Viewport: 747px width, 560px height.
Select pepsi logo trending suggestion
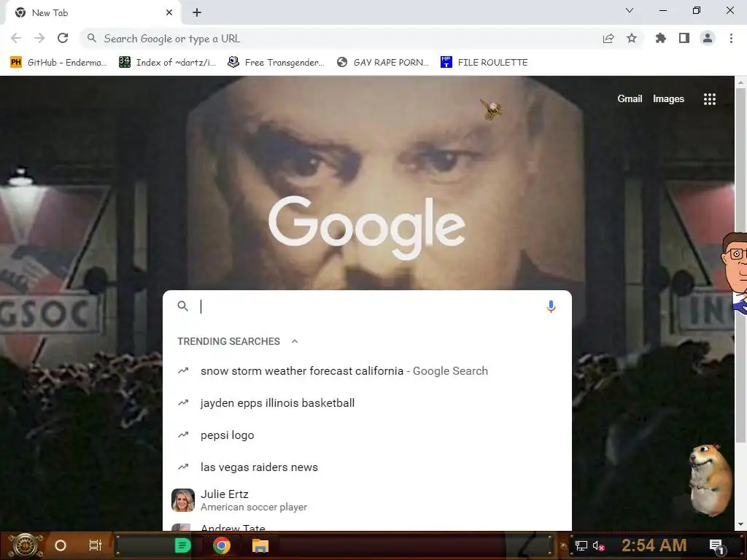(367, 435)
